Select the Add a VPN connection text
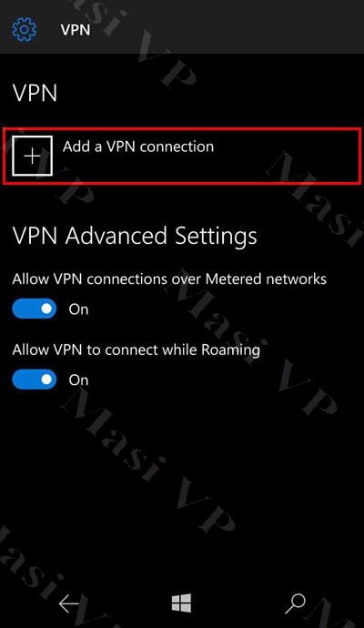The image size is (364, 628). click(138, 147)
